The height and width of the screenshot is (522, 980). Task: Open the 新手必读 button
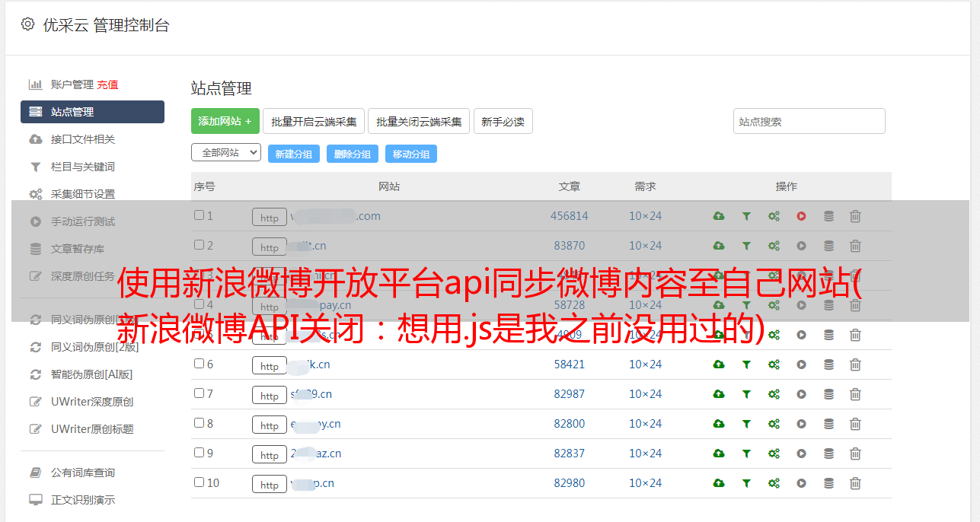(503, 121)
